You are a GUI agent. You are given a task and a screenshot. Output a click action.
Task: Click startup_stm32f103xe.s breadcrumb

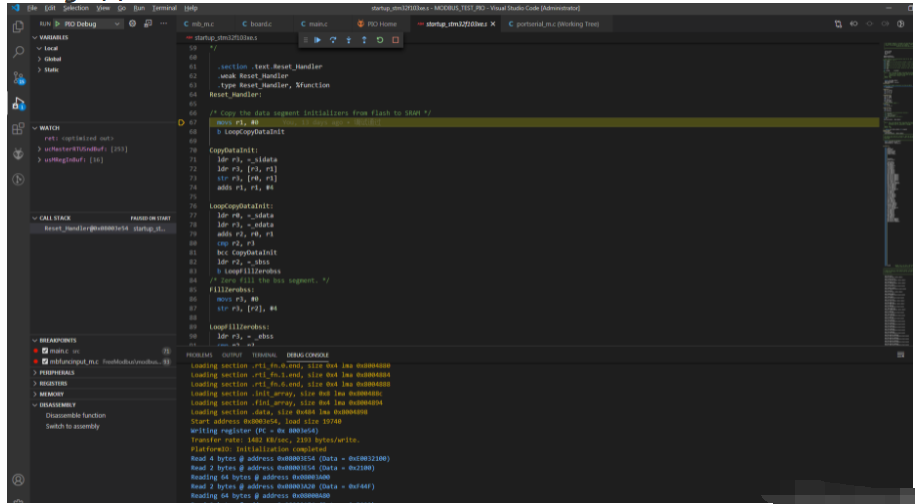pos(225,37)
